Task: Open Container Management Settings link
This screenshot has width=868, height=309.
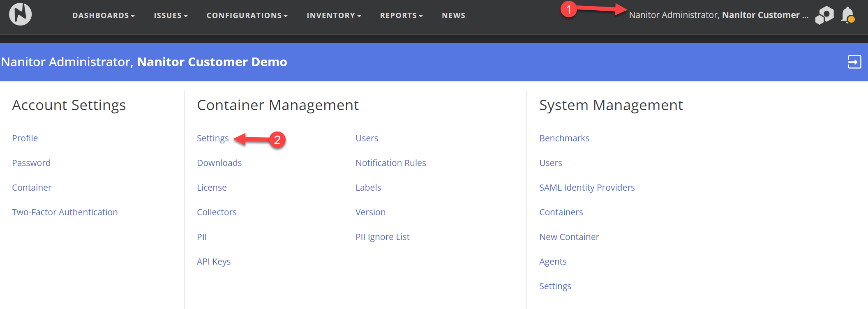Action: pos(212,138)
